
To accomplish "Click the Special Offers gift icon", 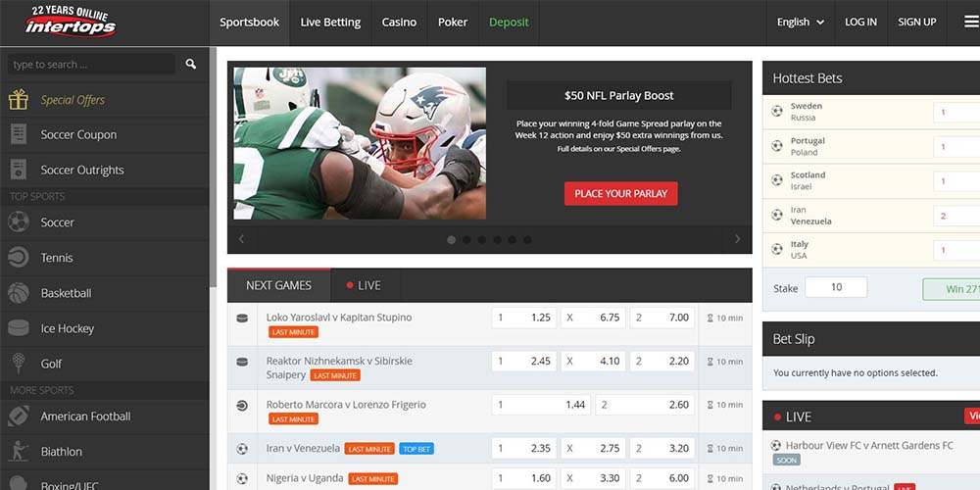I will pos(18,100).
